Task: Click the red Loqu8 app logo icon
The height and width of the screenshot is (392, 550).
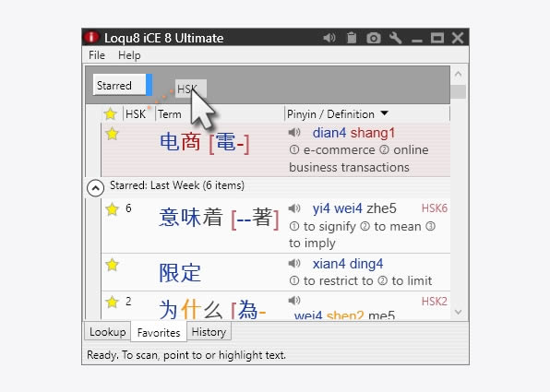Action: [x=91, y=37]
